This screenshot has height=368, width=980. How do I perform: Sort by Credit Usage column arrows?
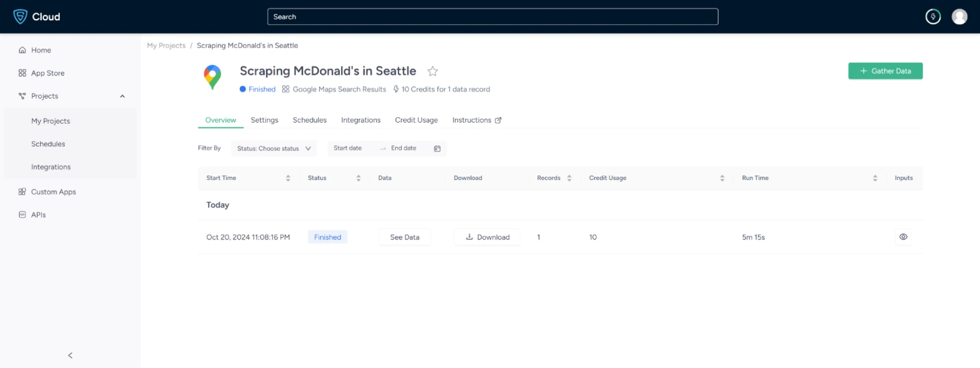(x=722, y=178)
